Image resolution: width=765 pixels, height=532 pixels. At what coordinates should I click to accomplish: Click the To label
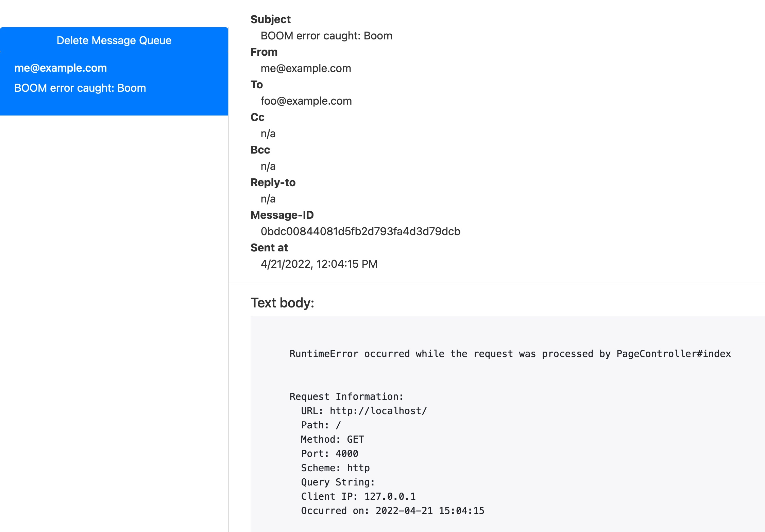pyautogui.click(x=257, y=85)
